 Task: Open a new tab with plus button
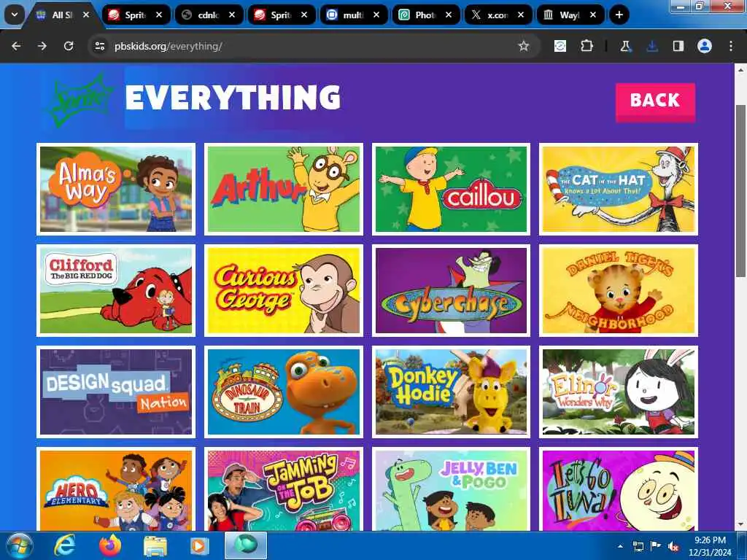619,15
